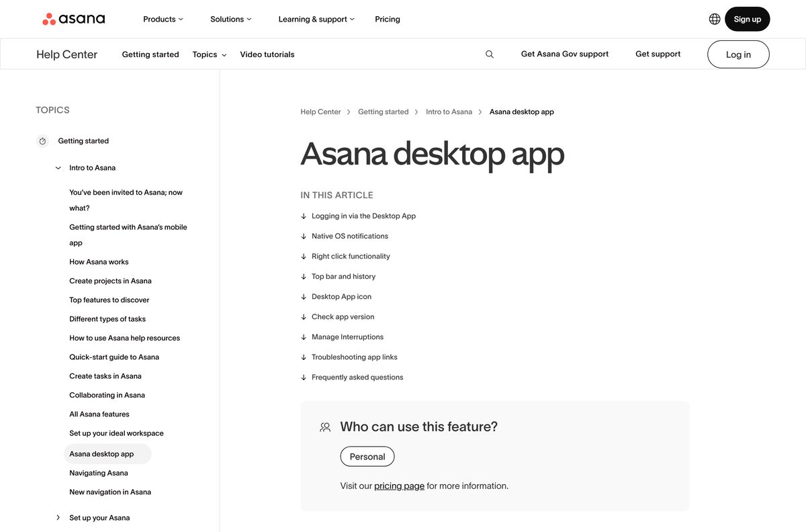Open How Asana works article
Viewport: 806px width, 532px height.
click(99, 262)
